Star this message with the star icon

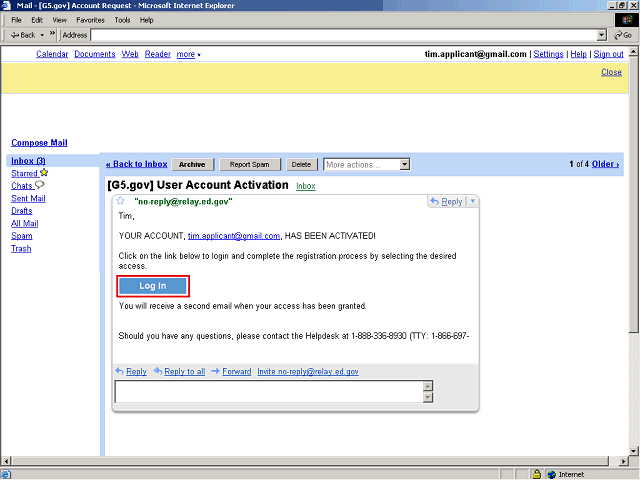point(120,201)
